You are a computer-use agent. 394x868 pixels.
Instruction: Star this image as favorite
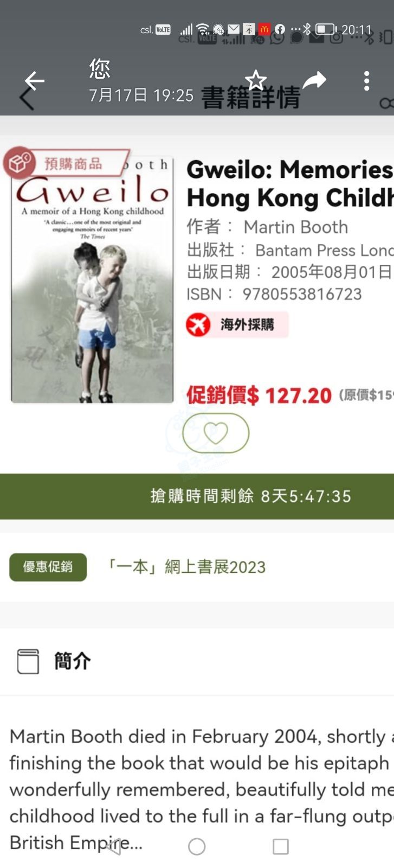(x=256, y=81)
